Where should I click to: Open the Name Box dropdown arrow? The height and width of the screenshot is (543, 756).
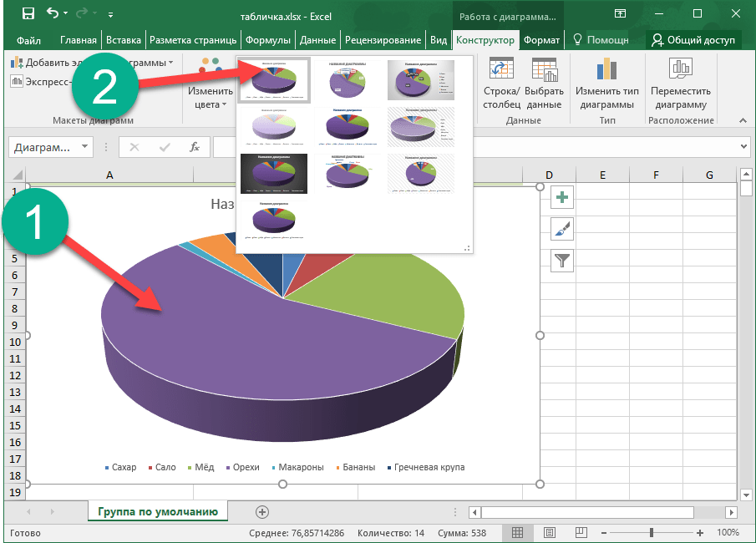point(85,147)
